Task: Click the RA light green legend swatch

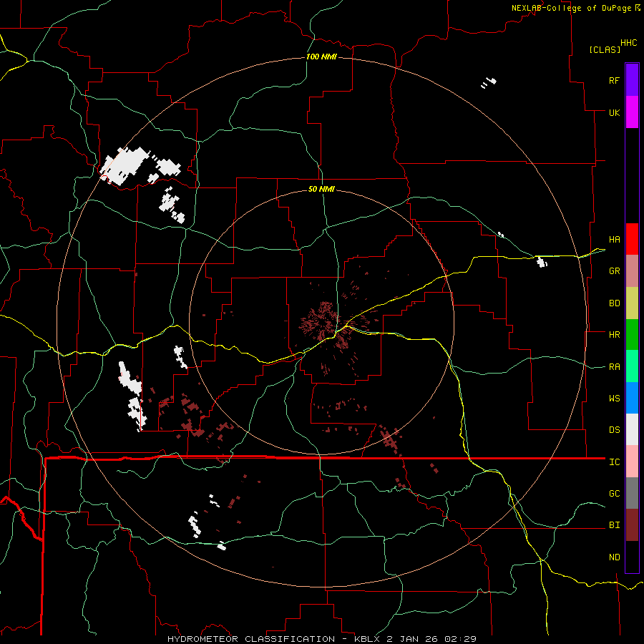Action: click(x=632, y=366)
